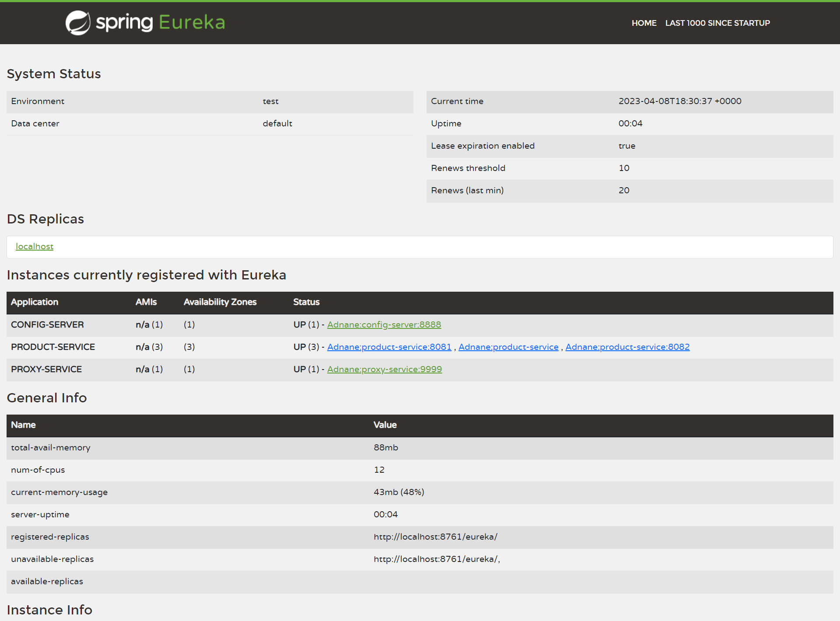Open Adnane:config-server:8888 instance link
The height and width of the screenshot is (621, 840).
click(384, 325)
